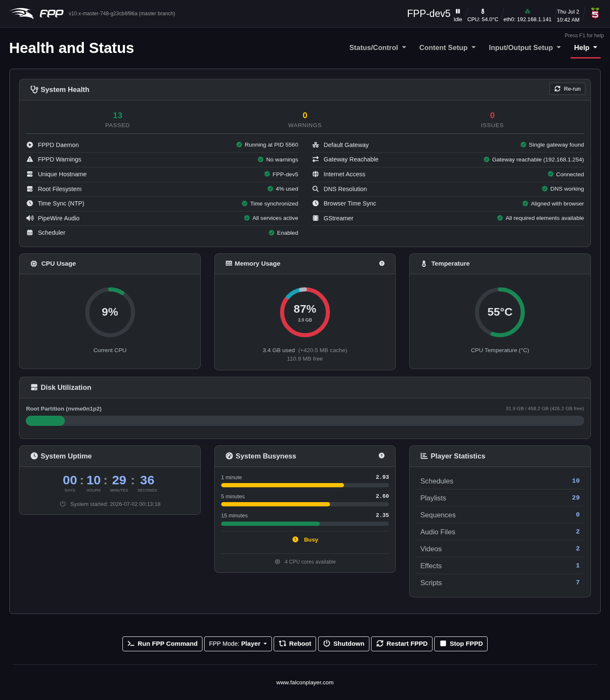Click the Sequences statistics row
Screen dimensions: 610x700
tap(500, 515)
